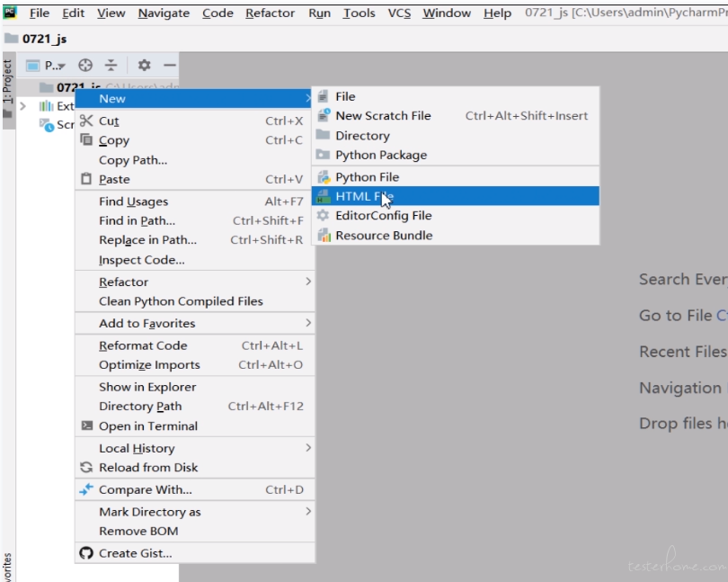Screen dimensions: 728x582
Task: Click the Open in Terminal icon
Action: point(87,425)
